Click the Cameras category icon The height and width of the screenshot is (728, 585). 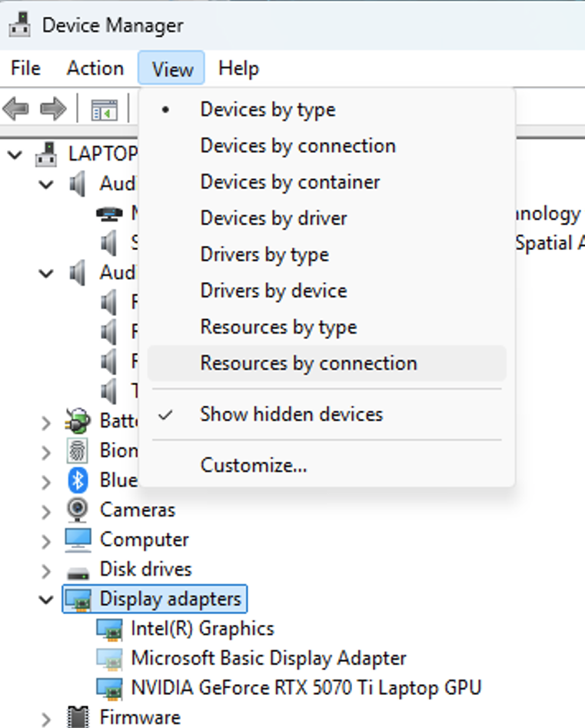point(77,510)
